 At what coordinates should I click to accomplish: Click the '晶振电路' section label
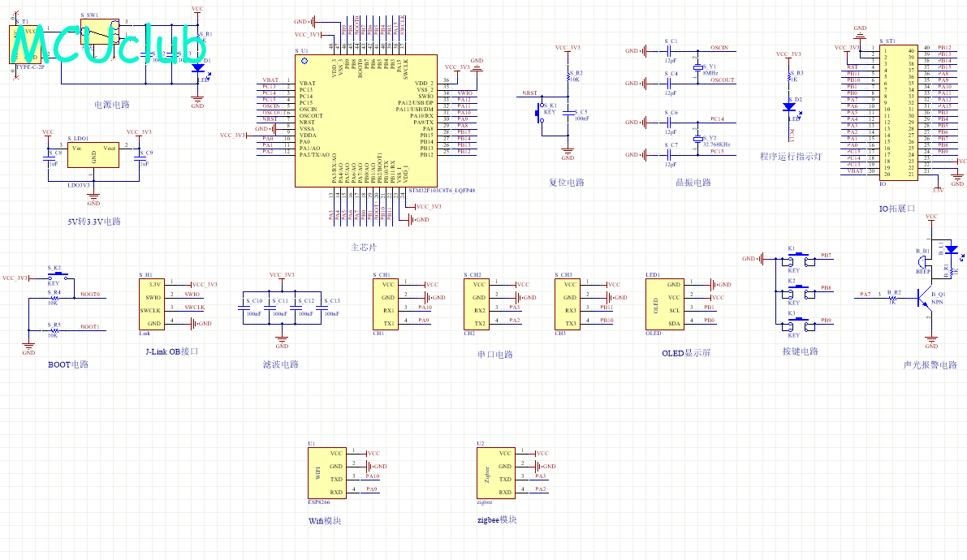click(x=694, y=183)
